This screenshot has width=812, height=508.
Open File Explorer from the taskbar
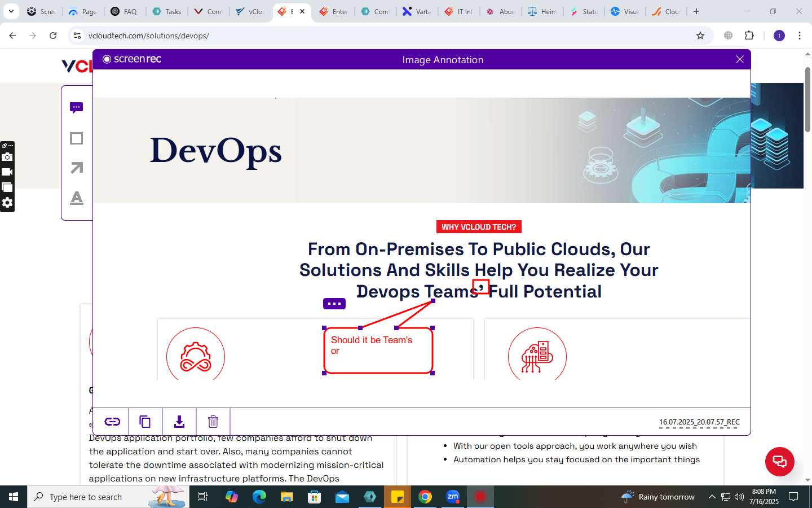(286, 497)
